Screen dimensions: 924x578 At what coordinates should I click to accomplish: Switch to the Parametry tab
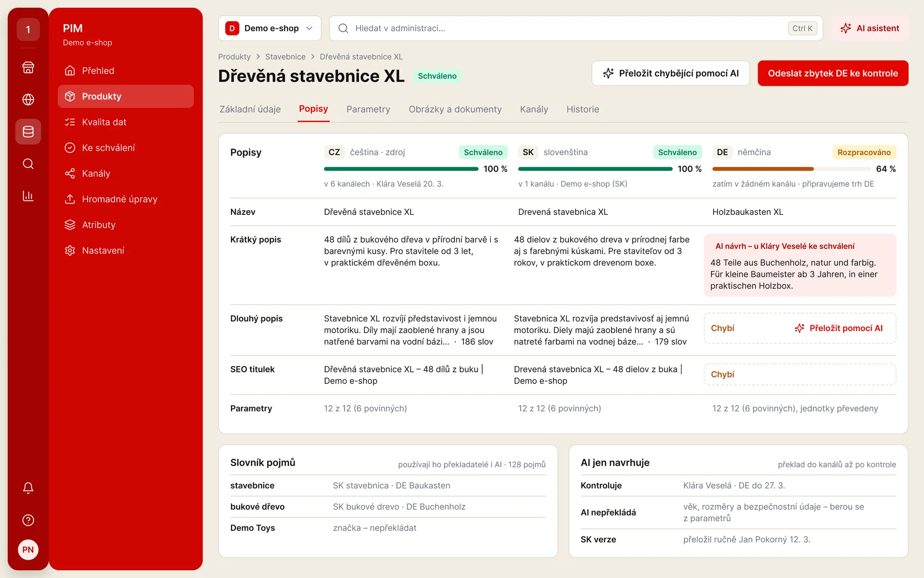tap(368, 109)
